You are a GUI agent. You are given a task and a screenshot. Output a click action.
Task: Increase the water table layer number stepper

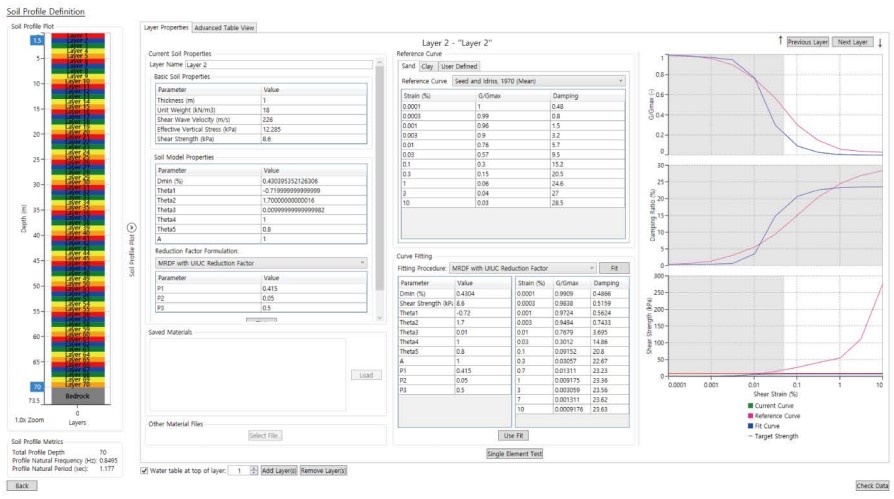coord(254,468)
